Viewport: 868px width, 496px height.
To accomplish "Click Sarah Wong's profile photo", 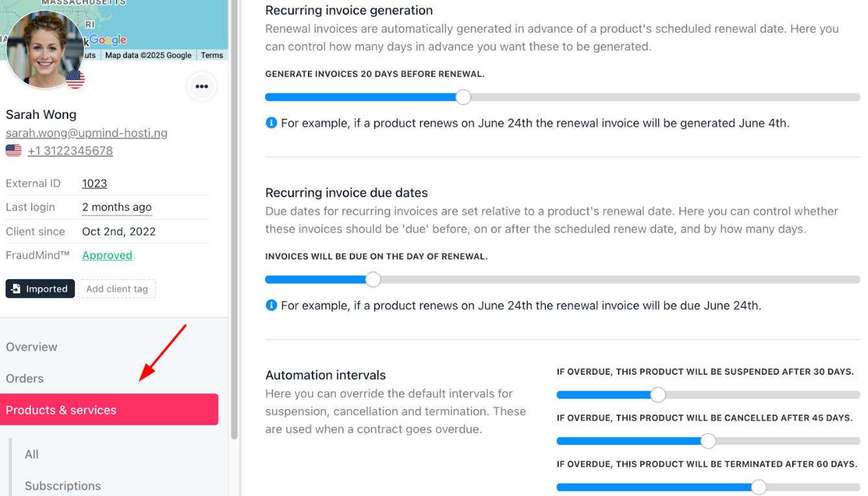I will [45, 49].
